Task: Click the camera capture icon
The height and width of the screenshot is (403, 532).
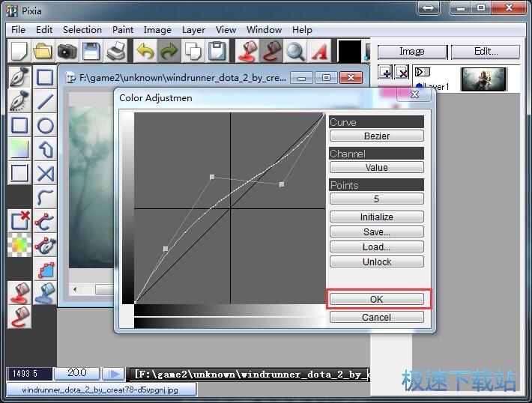Action: (67, 51)
